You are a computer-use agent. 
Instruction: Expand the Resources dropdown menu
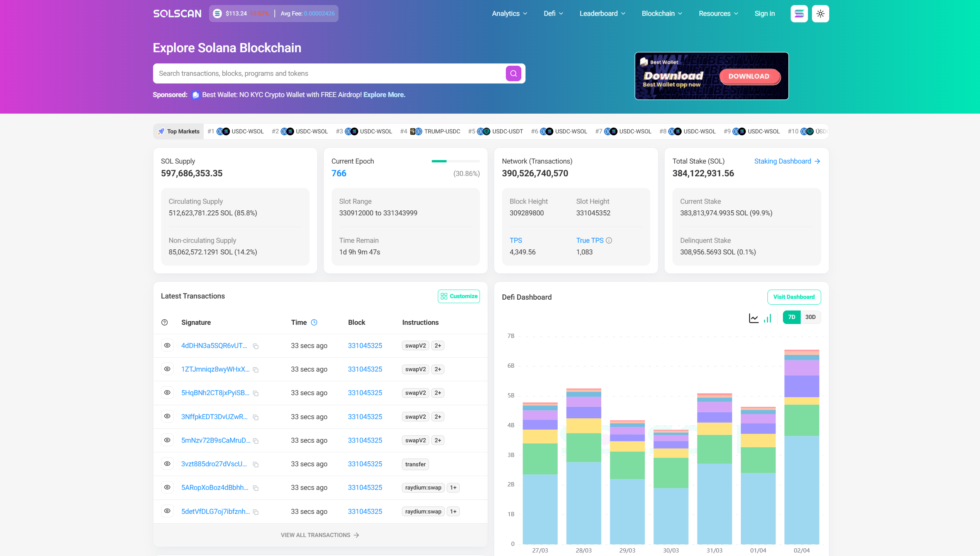[x=718, y=14]
